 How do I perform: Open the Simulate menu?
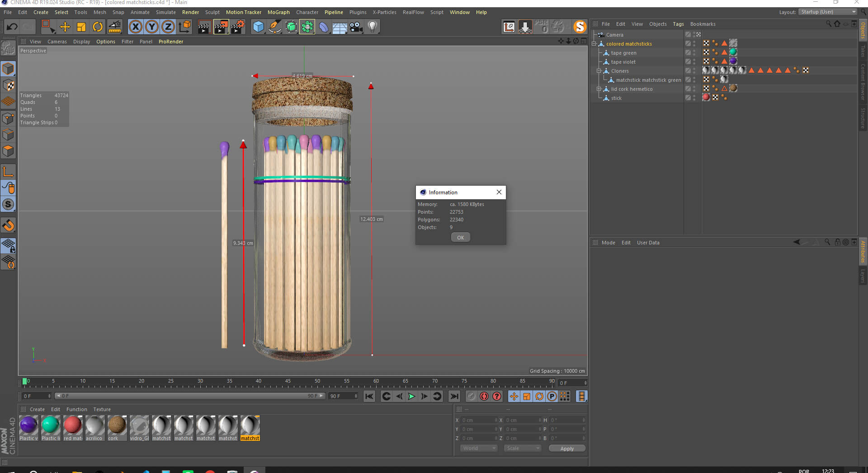[166, 12]
